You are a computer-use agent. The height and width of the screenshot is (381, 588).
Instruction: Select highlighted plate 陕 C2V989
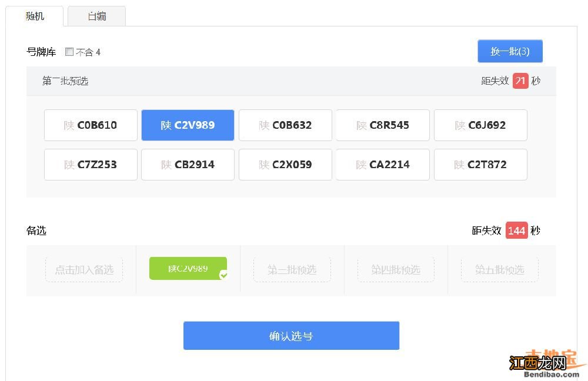188,125
